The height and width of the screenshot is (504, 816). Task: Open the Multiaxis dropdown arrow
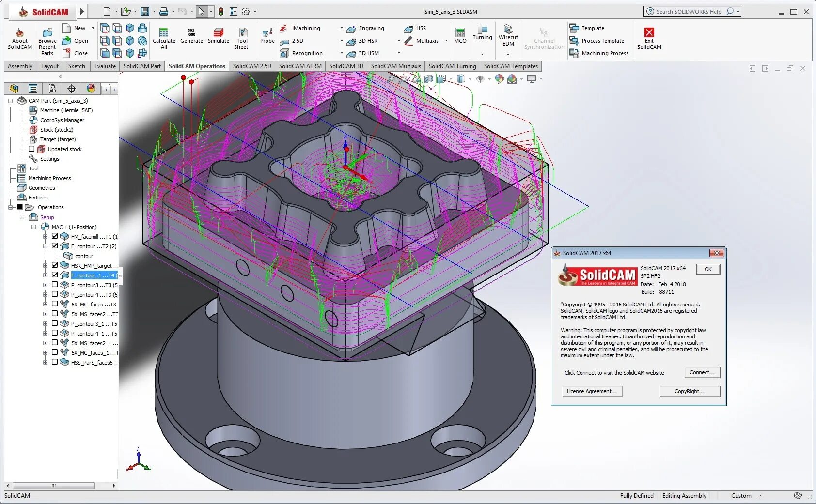(x=446, y=41)
